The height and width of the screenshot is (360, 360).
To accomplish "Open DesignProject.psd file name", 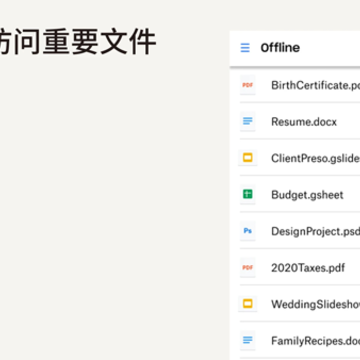I will [315, 231].
